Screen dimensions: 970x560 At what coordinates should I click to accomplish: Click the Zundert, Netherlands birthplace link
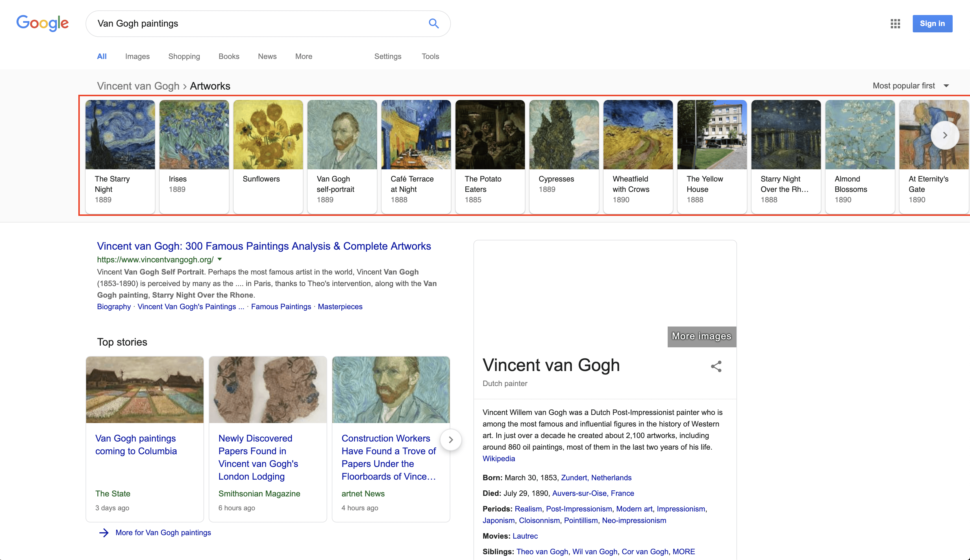596,478
